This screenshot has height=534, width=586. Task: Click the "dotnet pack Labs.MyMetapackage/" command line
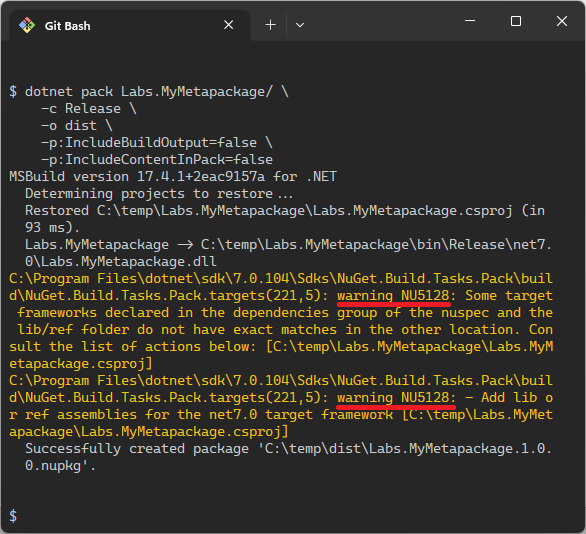coord(149,92)
